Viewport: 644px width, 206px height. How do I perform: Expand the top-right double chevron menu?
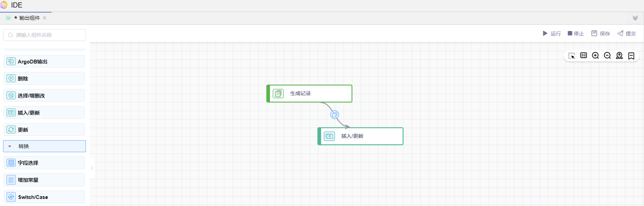pos(635,18)
